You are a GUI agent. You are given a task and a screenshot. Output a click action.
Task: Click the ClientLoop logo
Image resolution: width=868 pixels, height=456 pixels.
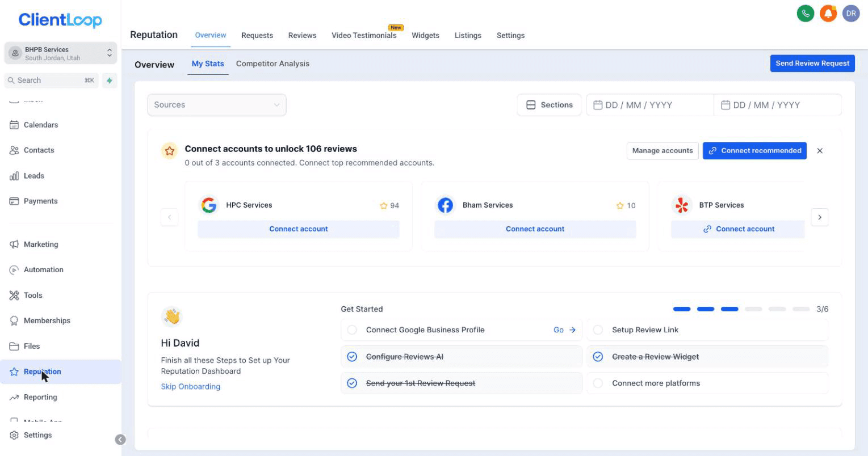(x=60, y=20)
